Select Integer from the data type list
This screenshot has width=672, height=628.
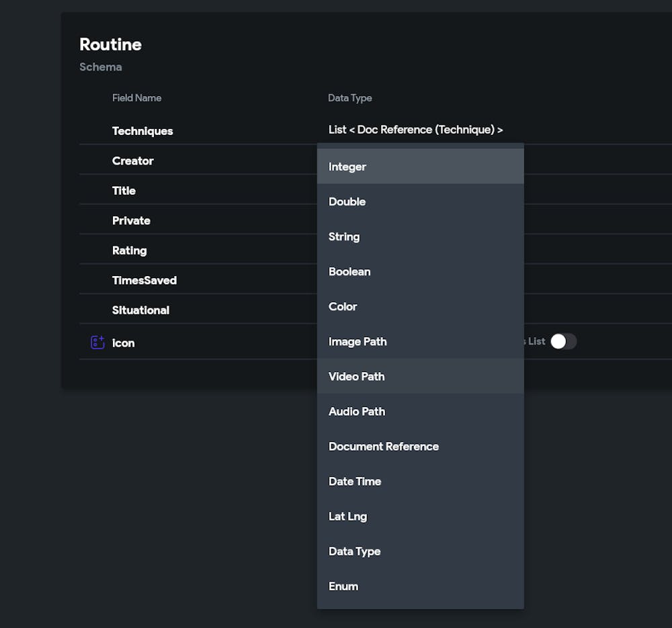(347, 167)
